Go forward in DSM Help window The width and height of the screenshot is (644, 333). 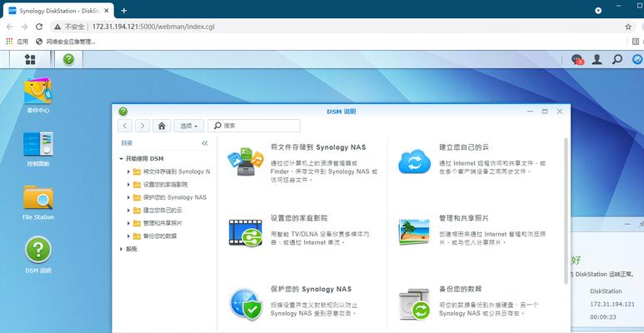(142, 126)
